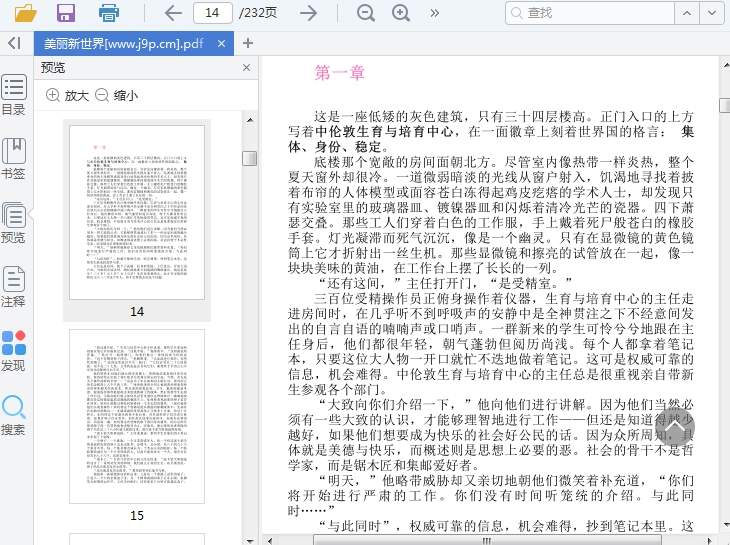The width and height of the screenshot is (730, 545).
Task: Go to next page with right arrow
Action: [308, 13]
